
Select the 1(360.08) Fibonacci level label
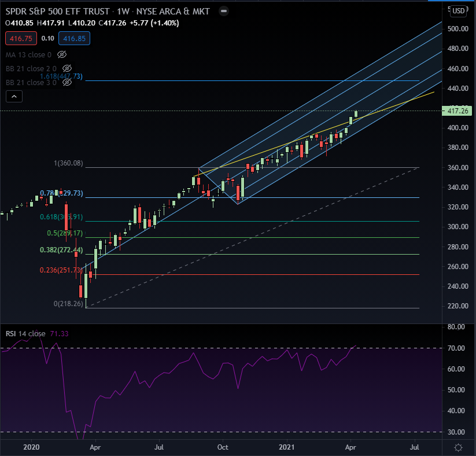[68, 163]
